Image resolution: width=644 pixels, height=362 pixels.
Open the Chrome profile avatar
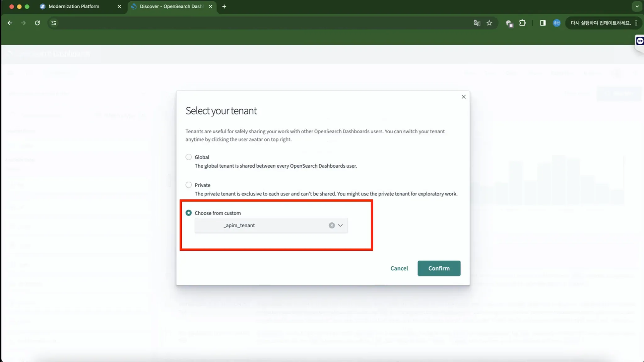557,23
